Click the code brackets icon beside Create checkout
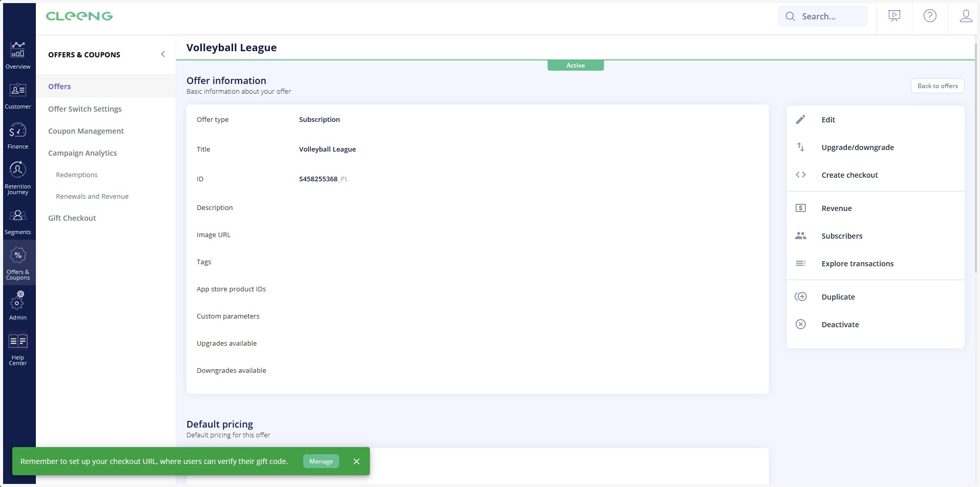The width and height of the screenshot is (980, 487). 801,175
